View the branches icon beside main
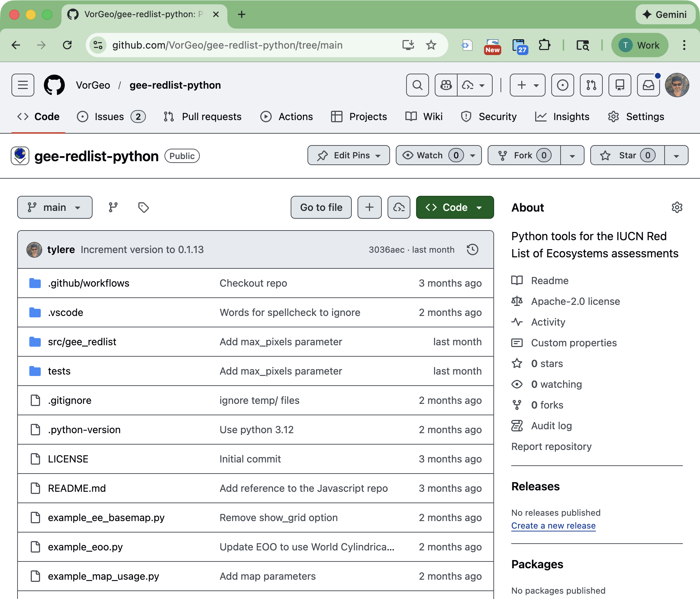This screenshot has height=599, width=700. point(113,207)
